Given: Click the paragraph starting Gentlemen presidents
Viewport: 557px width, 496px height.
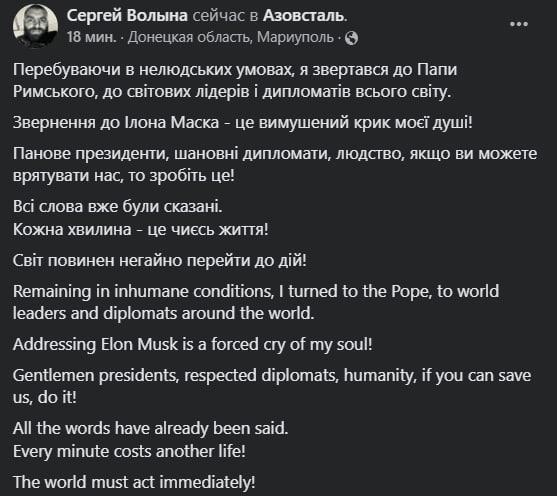Looking at the screenshot, I should [x=272, y=386].
